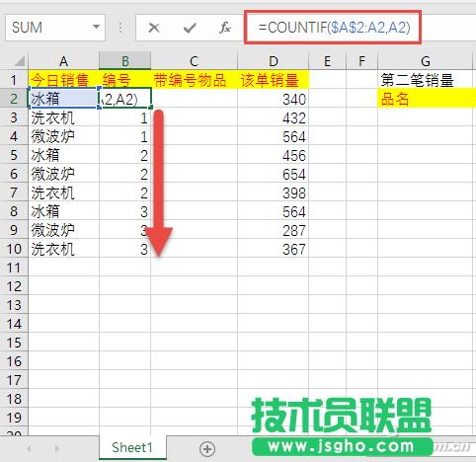Select column B header

[125, 61]
